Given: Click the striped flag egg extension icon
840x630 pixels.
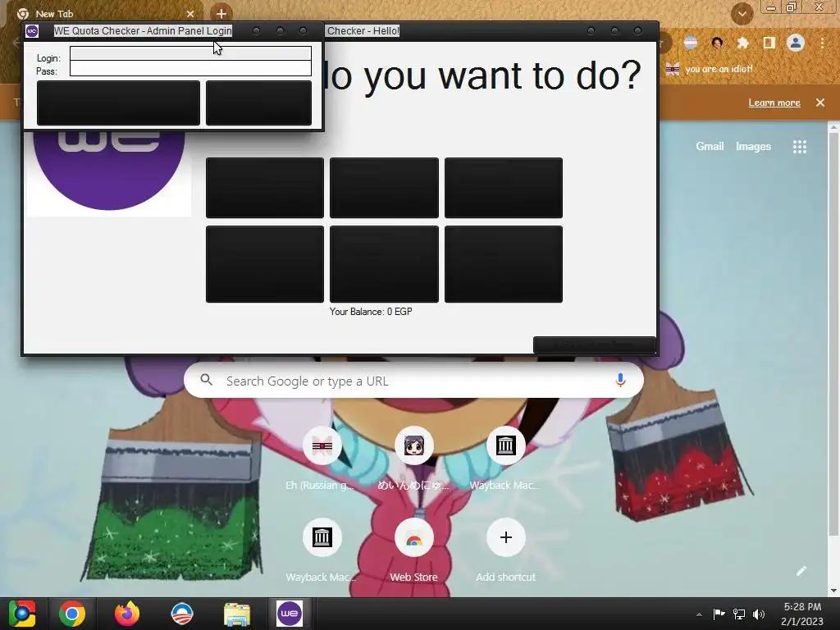Looking at the screenshot, I should [x=691, y=43].
